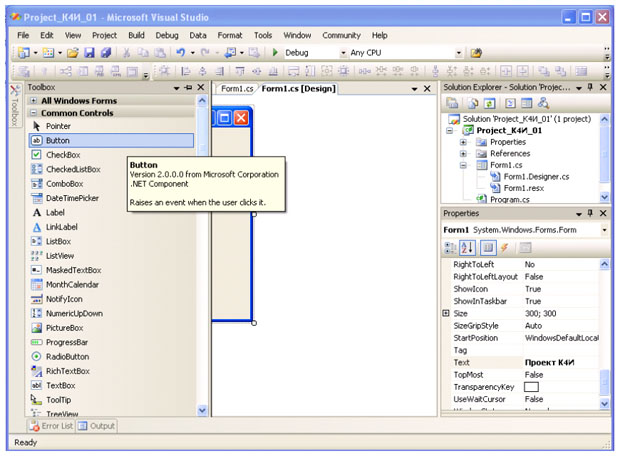
Task: Toggle auto-hide pin on Solution Explorer
Action: point(590,87)
